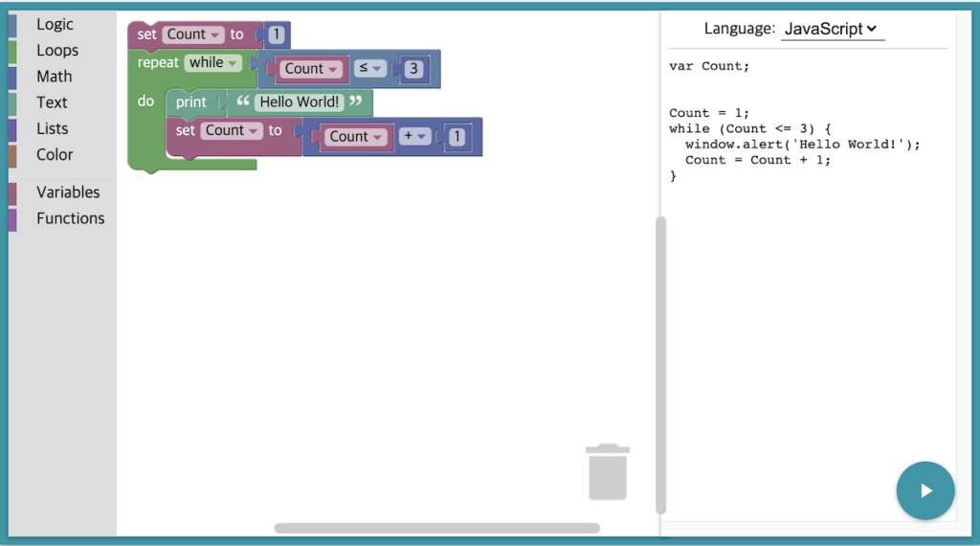This screenshot has width=980, height=546.
Task: Edit the Hello World! text field
Action: [x=300, y=102]
